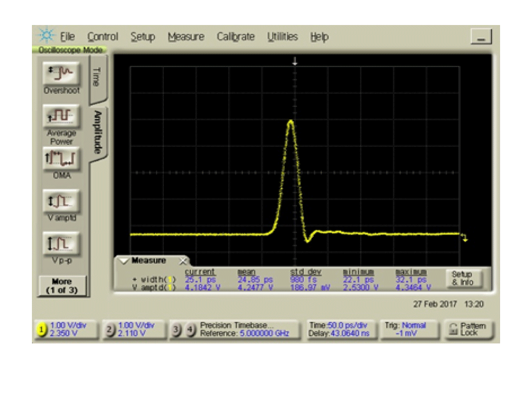Open Setup & Info button
Viewport: 532px width, 399px height.
[463, 278]
